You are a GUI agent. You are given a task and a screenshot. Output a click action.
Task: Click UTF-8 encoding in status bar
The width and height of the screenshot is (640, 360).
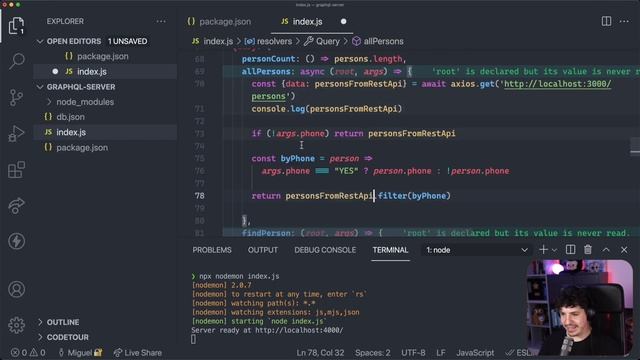tap(413, 352)
